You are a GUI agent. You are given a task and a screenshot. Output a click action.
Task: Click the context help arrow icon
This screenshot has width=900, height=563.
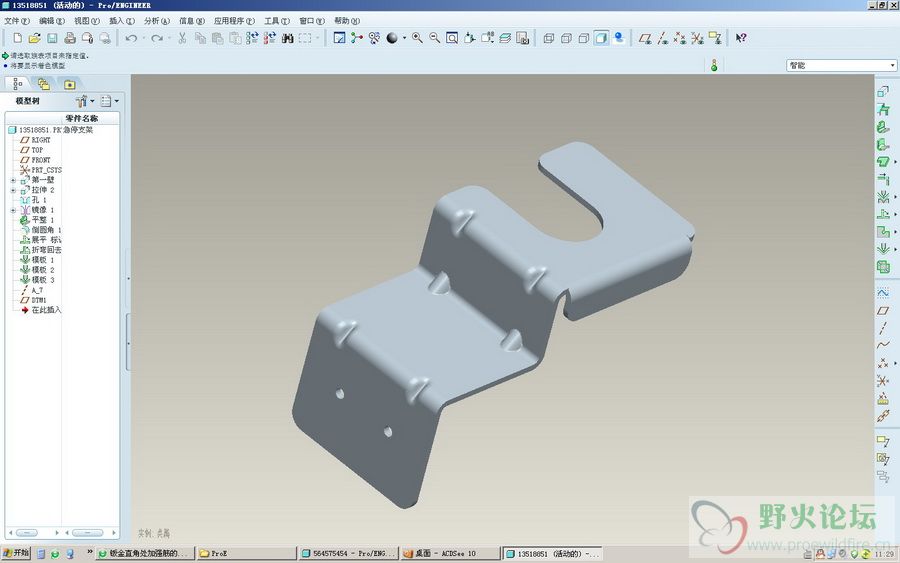click(741, 38)
